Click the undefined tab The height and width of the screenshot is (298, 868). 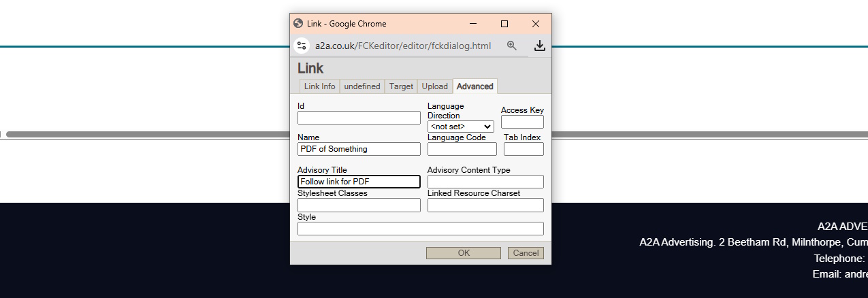click(x=362, y=86)
